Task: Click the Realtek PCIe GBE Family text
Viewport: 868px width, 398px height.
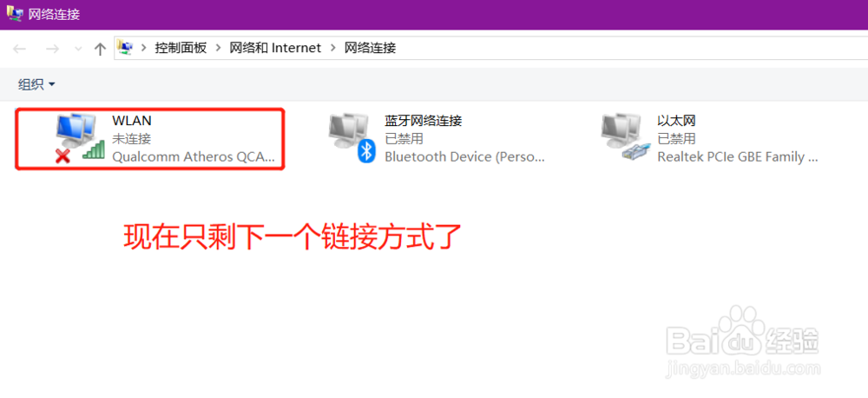Action: 737,157
